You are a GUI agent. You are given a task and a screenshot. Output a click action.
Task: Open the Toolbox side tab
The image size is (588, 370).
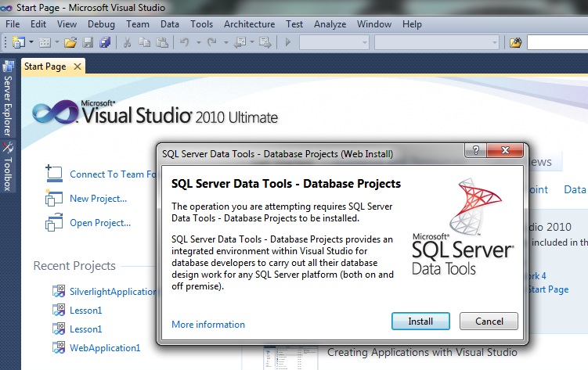8,167
